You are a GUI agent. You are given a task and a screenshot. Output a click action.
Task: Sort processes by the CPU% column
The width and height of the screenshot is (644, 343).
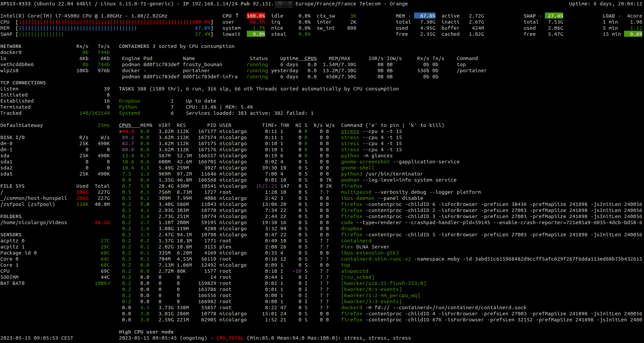pos(125,125)
